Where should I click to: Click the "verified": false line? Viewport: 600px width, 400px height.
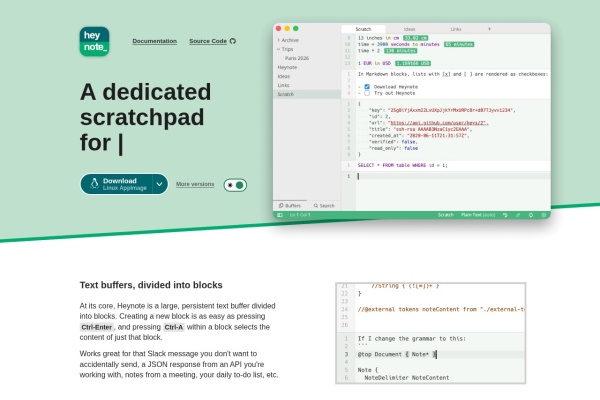pyautogui.click(x=393, y=142)
